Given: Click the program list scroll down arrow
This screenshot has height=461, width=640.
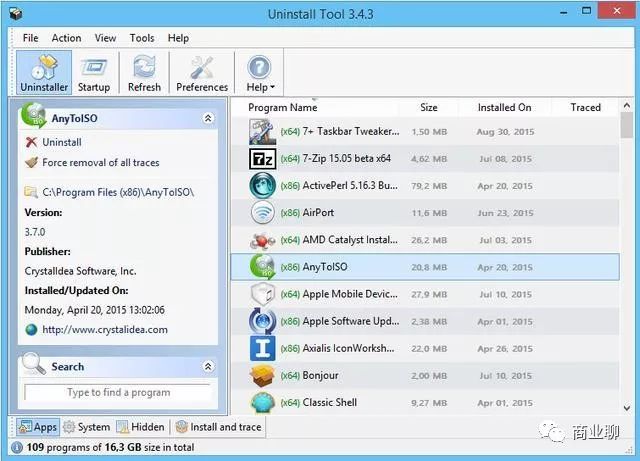Looking at the screenshot, I should tap(627, 408).
